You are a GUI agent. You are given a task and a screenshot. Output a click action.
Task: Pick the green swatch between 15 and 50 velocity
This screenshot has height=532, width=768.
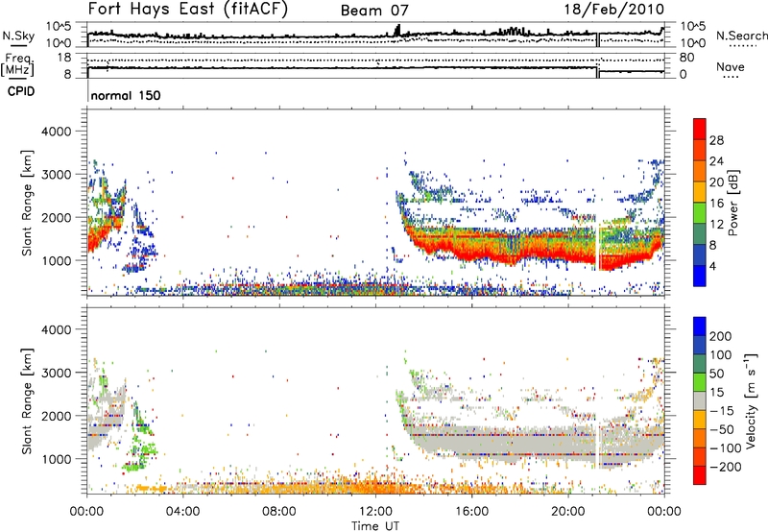(700, 382)
